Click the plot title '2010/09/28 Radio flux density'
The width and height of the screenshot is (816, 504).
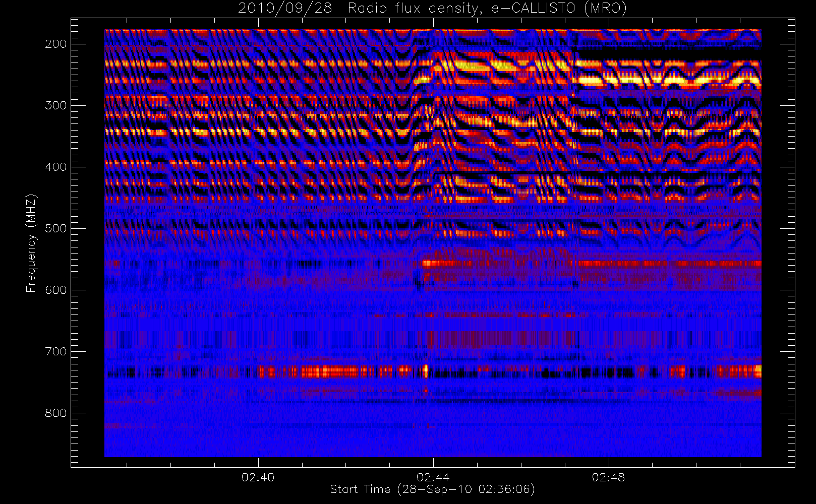(432, 9)
